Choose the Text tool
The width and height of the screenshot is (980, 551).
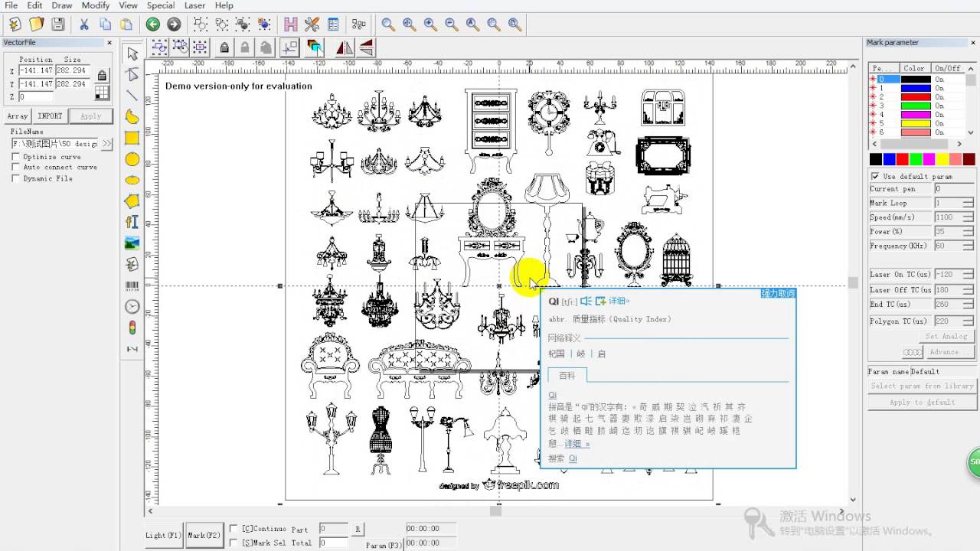click(x=132, y=222)
